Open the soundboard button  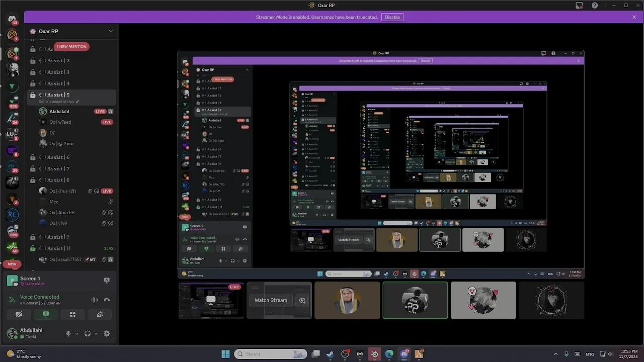tap(100, 314)
